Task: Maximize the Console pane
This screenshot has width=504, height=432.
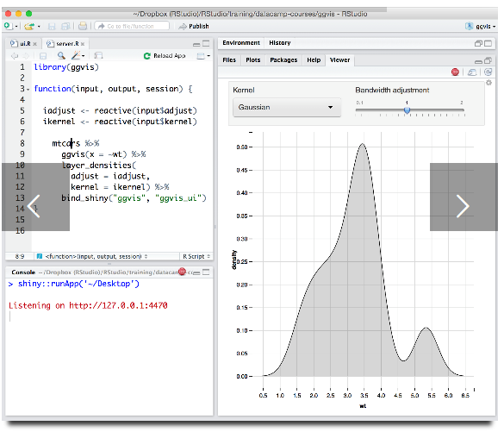Action: 206,272
